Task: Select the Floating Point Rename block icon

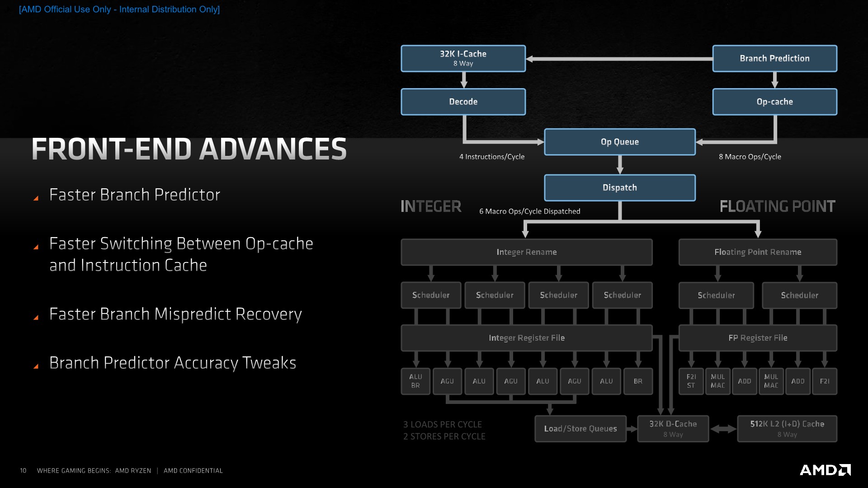Action: click(757, 250)
